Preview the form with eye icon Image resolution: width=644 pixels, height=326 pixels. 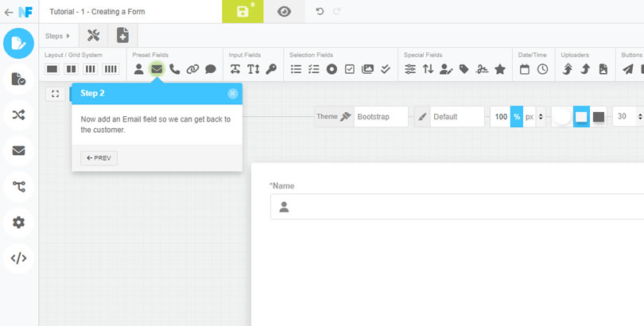284,11
